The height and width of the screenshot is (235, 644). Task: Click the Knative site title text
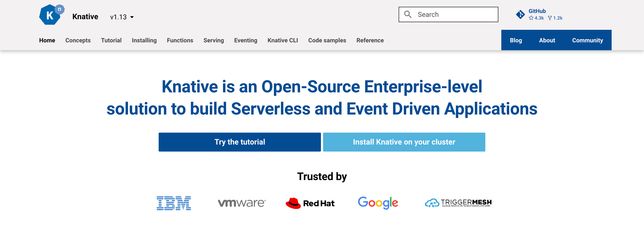click(85, 17)
